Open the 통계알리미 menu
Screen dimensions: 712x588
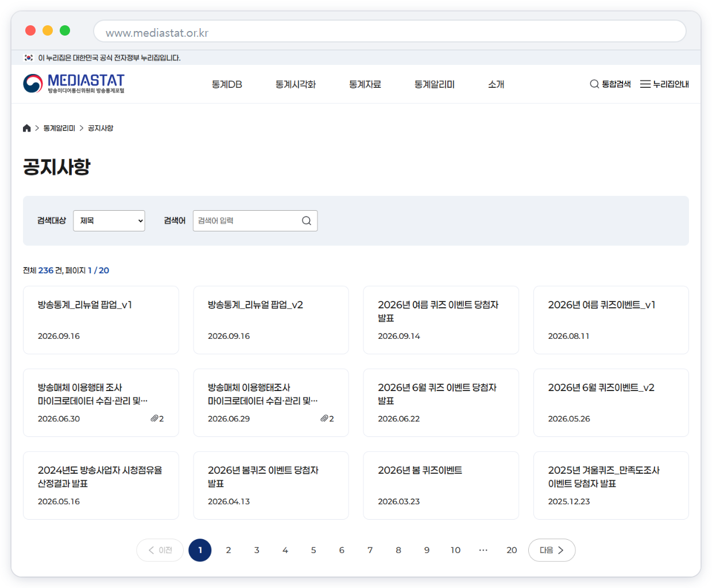pos(435,84)
